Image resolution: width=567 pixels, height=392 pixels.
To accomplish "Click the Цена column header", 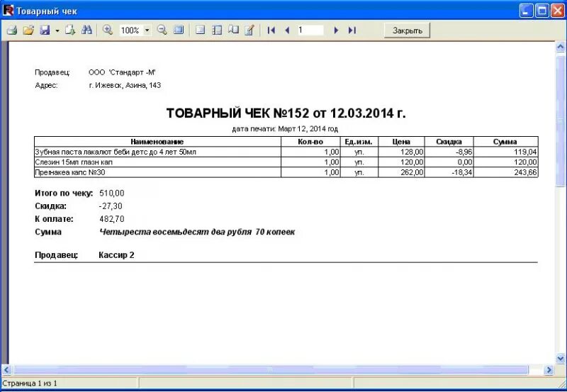I will (x=401, y=142).
